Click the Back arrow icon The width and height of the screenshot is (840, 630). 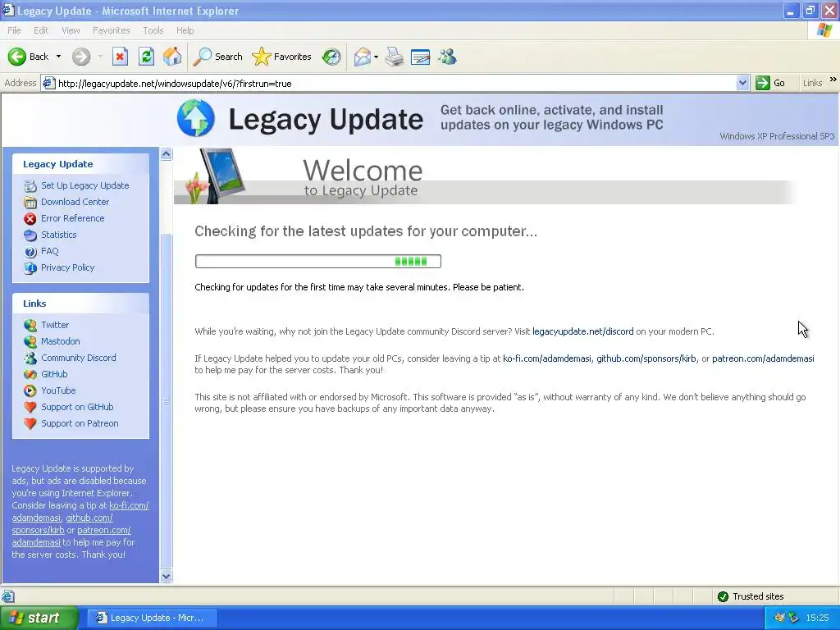pyautogui.click(x=16, y=57)
